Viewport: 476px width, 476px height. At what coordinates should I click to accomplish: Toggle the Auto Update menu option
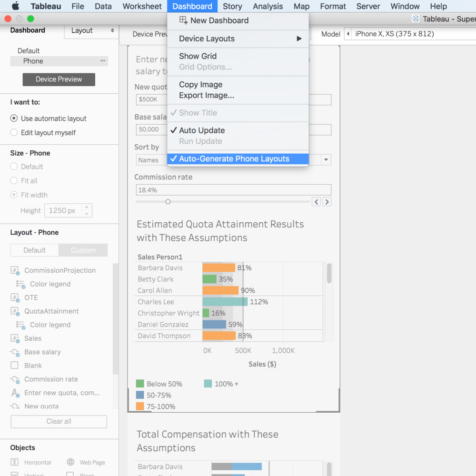(x=202, y=130)
